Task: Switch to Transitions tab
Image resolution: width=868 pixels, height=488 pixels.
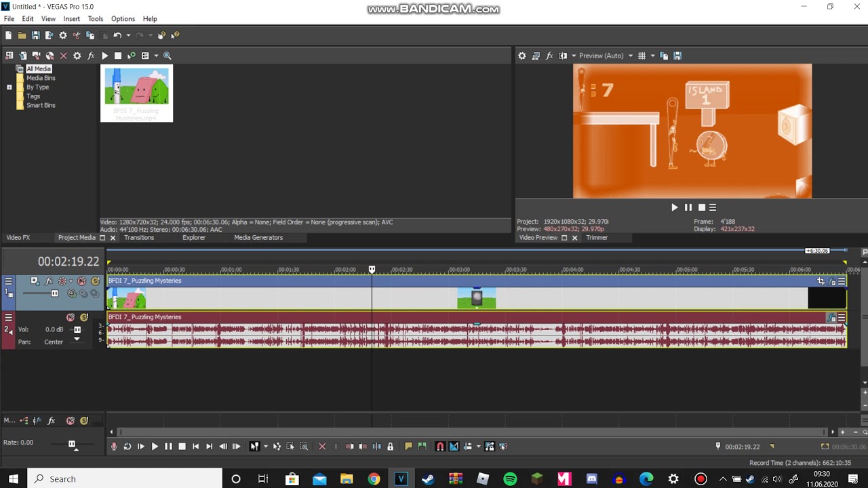Action: tap(139, 238)
